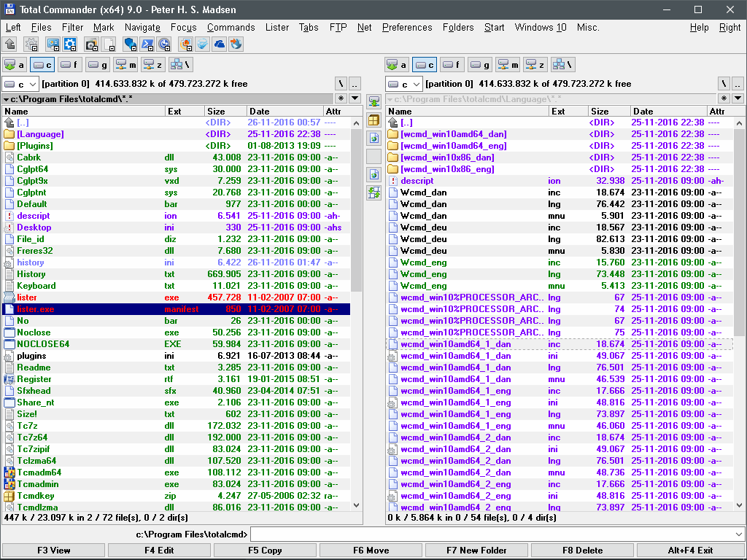The image size is (747, 560).
Task: Click the orange photos toolbar icon
Action: click(x=185, y=44)
